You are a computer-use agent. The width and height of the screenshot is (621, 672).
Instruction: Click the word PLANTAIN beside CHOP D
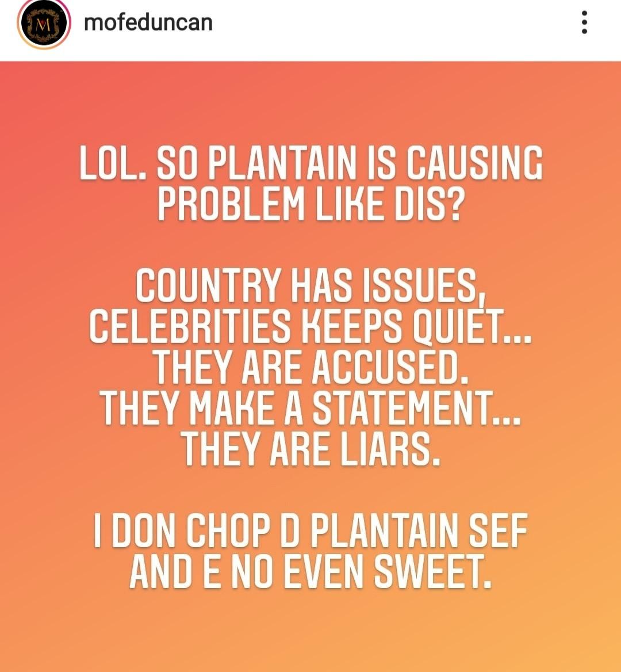pos(377,532)
